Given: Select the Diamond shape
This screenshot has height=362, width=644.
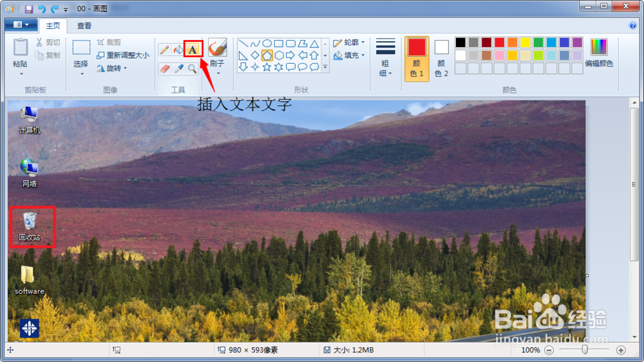Looking at the screenshot, I should coord(255,55).
